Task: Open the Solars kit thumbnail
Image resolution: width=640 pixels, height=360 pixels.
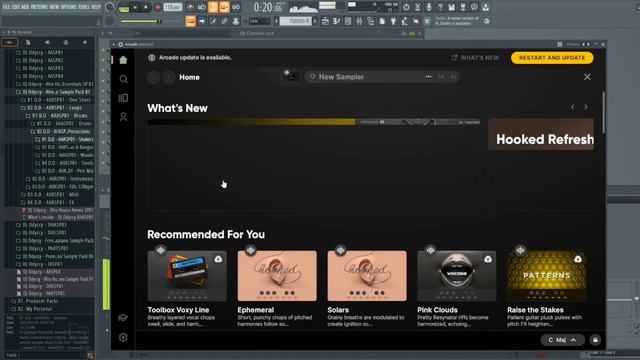Action: tap(367, 276)
